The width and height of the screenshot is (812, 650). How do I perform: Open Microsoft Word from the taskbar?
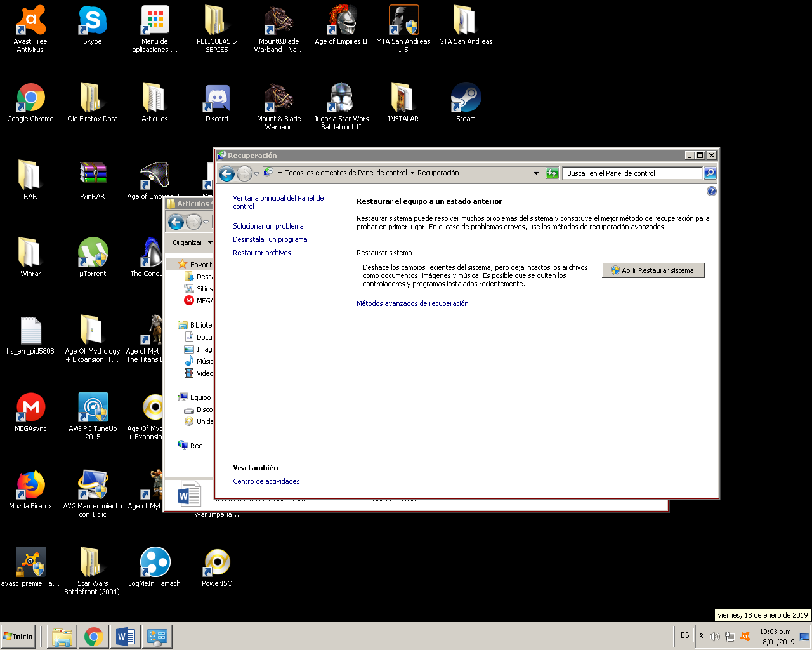(x=126, y=636)
